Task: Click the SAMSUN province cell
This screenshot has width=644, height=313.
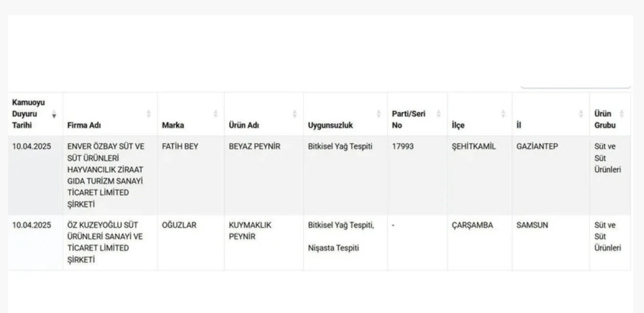Action: tap(532, 225)
